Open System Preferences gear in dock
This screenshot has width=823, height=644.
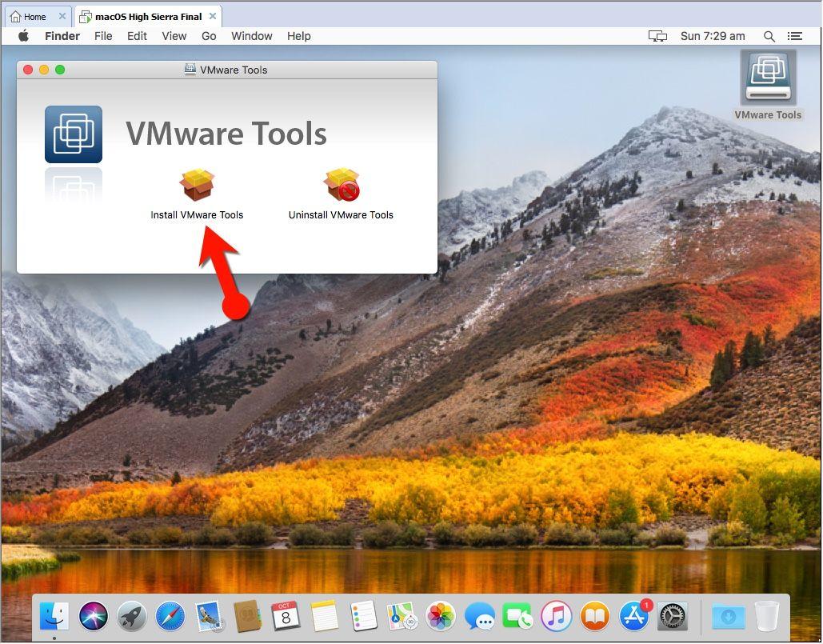(673, 616)
